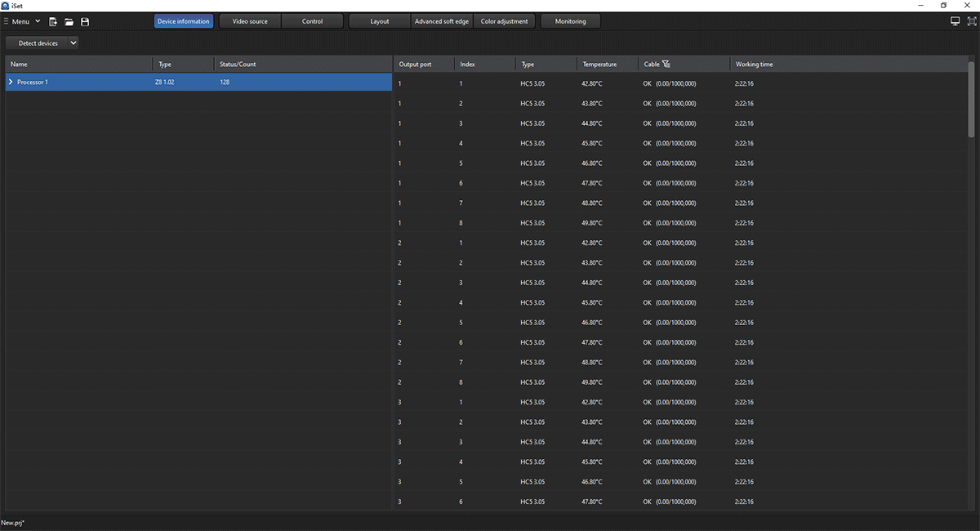Screen dimensions: 980x531
Task: Click the Detect devices button
Action: pos(38,42)
